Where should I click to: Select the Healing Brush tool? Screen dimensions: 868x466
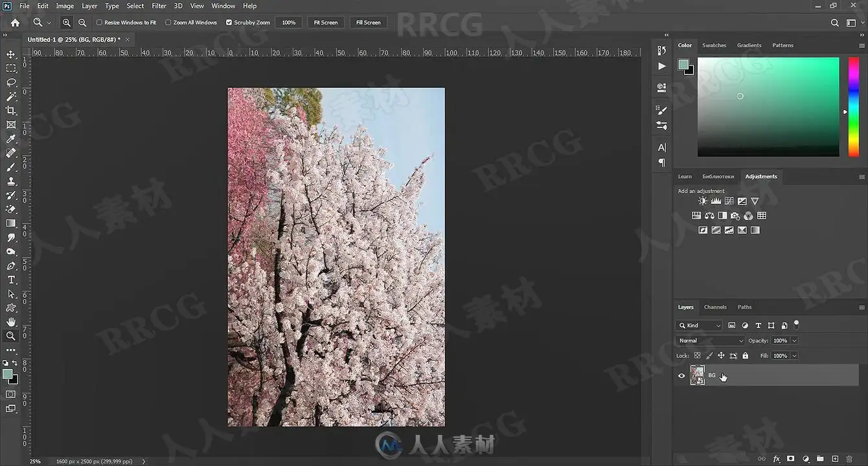click(11, 153)
